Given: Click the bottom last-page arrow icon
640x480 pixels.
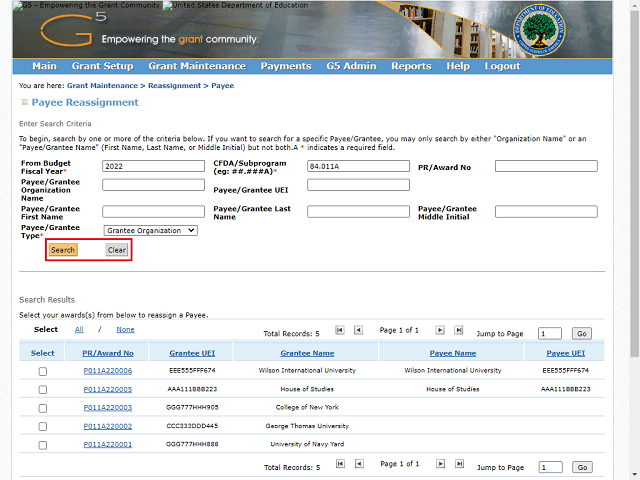Looking at the screenshot, I should click(x=460, y=465).
